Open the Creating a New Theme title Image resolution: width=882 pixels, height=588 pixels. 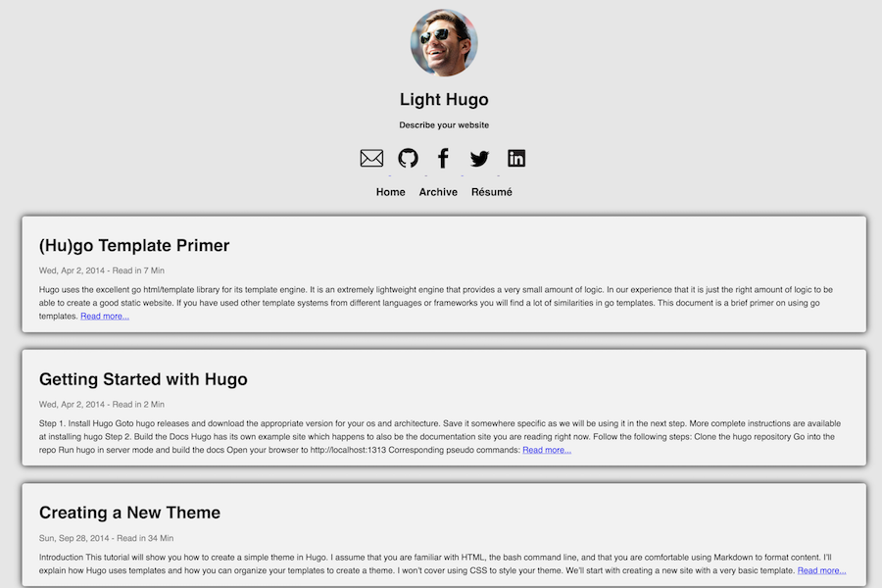[x=129, y=513]
